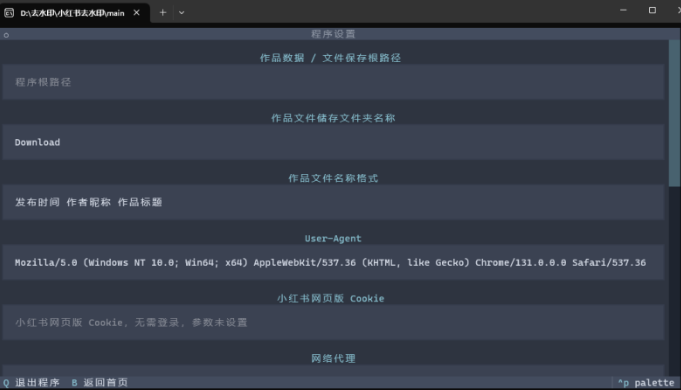The width and height of the screenshot is (681, 390).
Task: Click the terminal icon in the tab
Action: [9, 13]
